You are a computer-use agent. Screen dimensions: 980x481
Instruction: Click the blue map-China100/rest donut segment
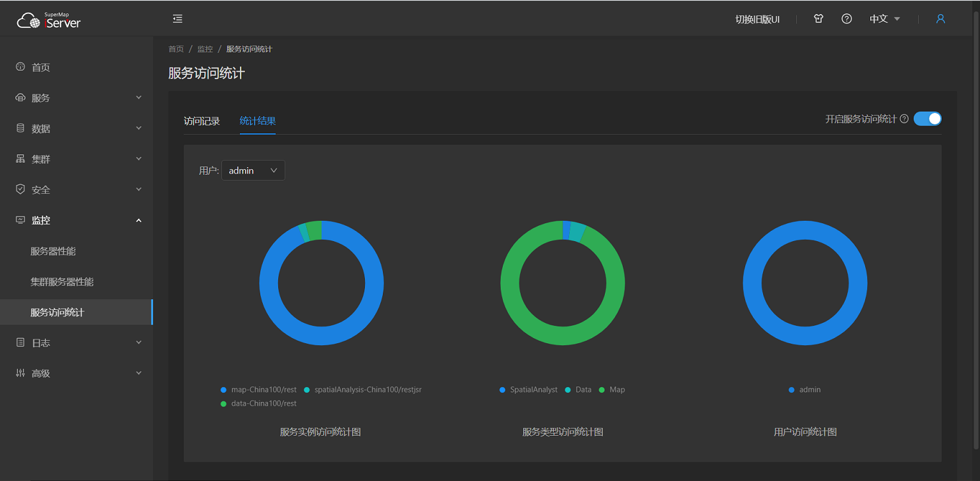pos(322,336)
